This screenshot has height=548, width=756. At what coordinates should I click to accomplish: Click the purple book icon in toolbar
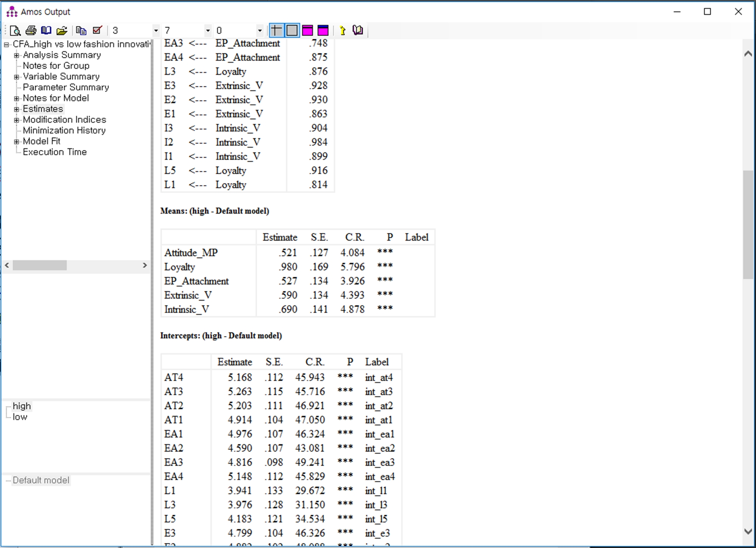pos(358,31)
